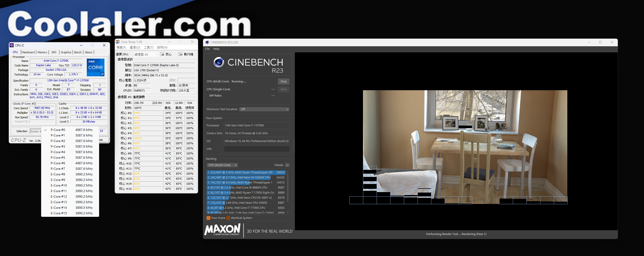Open the CPU-Z Mainboard tab
This screenshot has width=644, height=256.
[28, 52]
